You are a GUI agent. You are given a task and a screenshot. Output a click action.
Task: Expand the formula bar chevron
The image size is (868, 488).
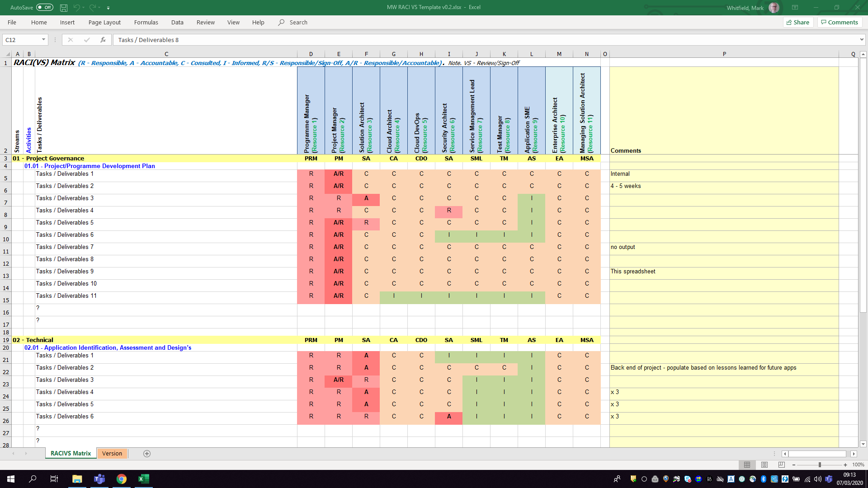(862, 40)
